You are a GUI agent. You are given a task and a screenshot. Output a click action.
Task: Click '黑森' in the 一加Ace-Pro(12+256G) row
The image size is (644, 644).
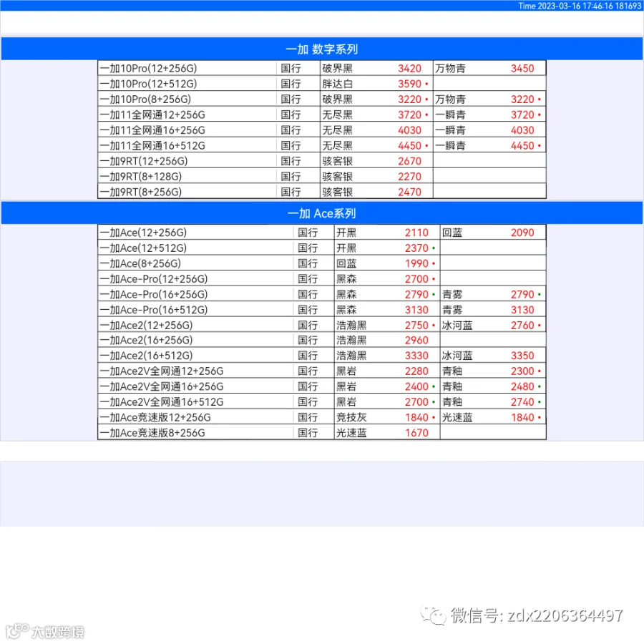point(346,279)
